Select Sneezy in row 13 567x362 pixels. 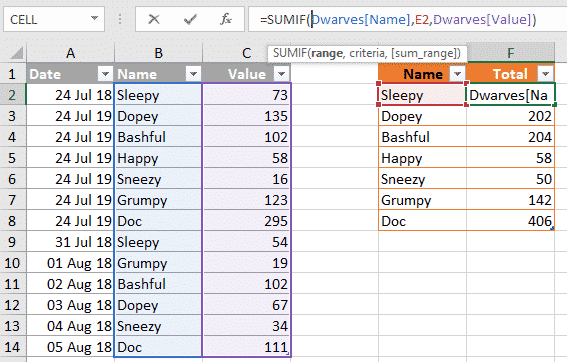click(x=158, y=326)
